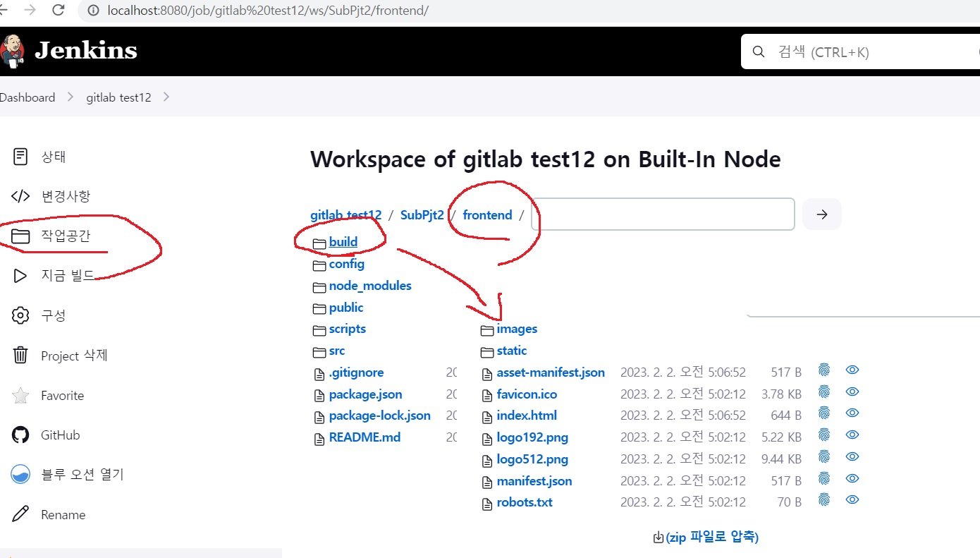Click the gear icon beside 구성
980x558 pixels.
pos(21,315)
